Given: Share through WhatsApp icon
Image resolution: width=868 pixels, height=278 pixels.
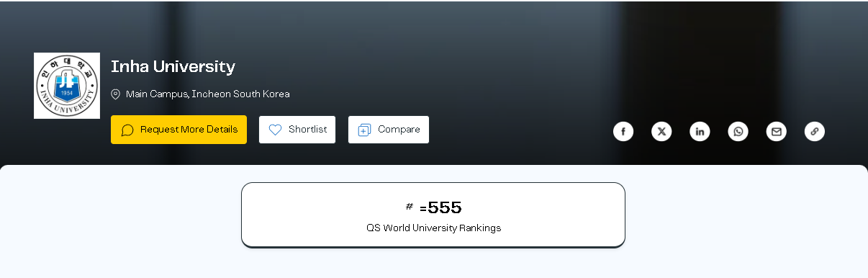Looking at the screenshot, I should pyautogui.click(x=738, y=131).
